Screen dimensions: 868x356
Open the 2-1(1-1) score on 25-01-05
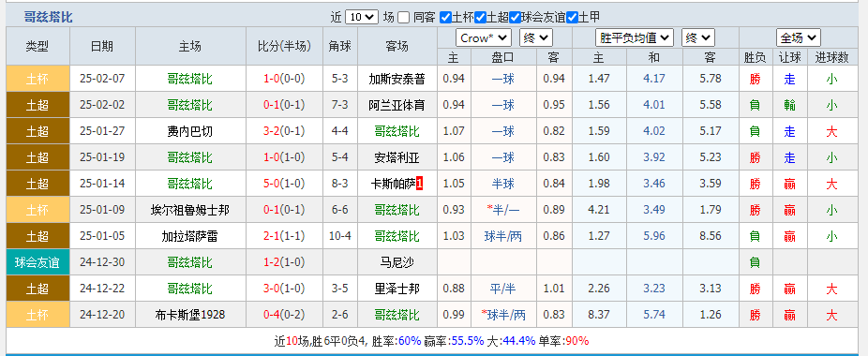pyautogui.click(x=284, y=236)
